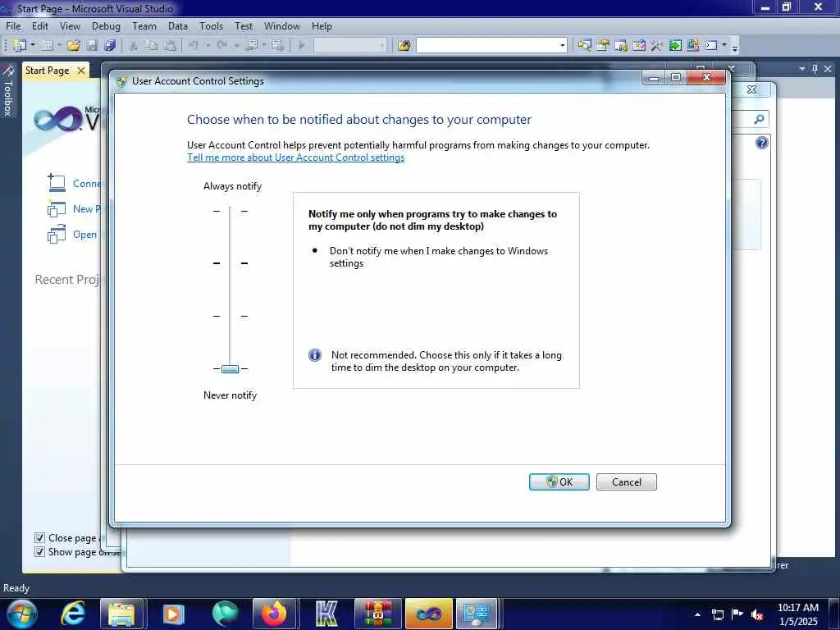This screenshot has height=630, width=840.
Task: Open the Tools menu
Action: tap(211, 25)
